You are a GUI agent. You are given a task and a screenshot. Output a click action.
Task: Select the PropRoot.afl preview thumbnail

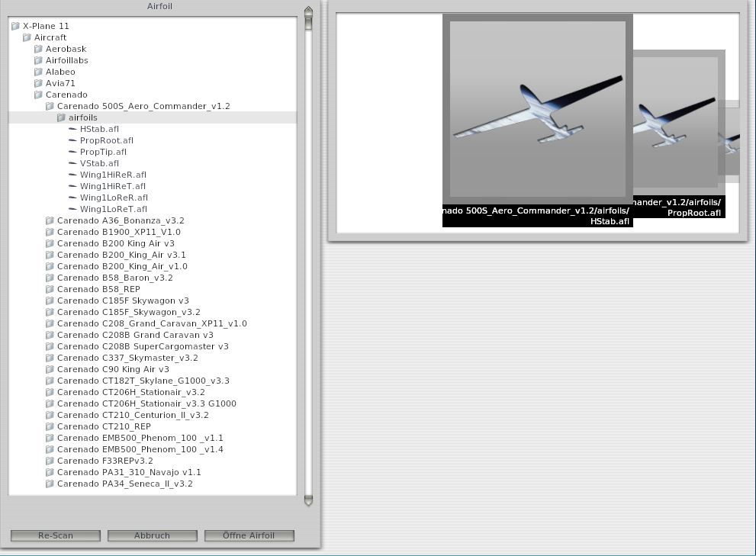pos(675,122)
